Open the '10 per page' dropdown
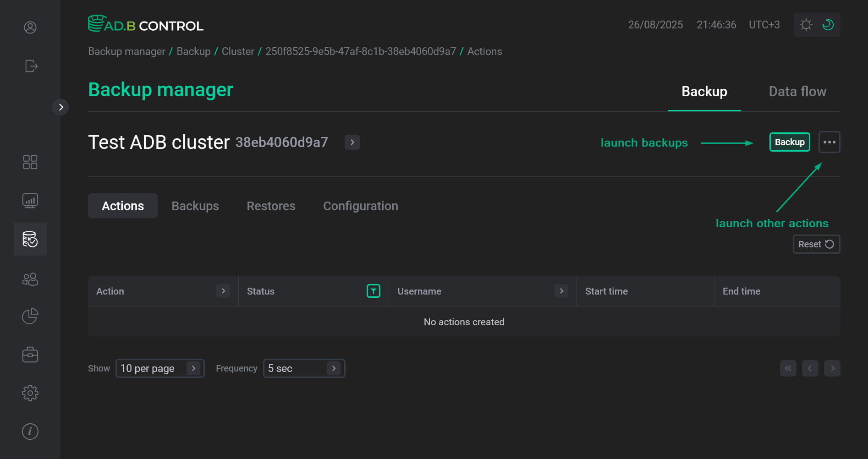The width and height of the screenshot is (868, 459). (x=159, y=368)
